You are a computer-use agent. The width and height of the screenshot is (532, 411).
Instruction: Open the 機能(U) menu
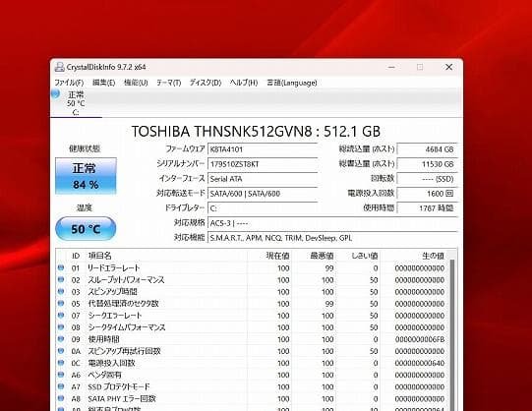coord(136,83)
